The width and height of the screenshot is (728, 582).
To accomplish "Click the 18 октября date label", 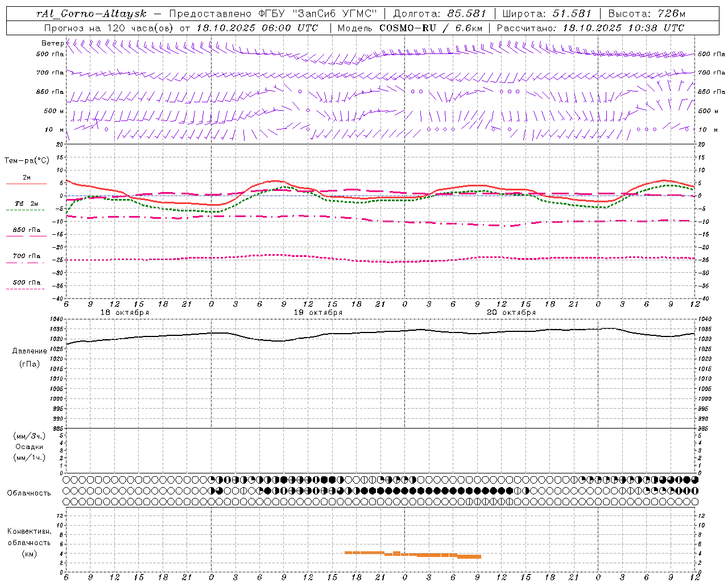I will click(x=125, y=312).
